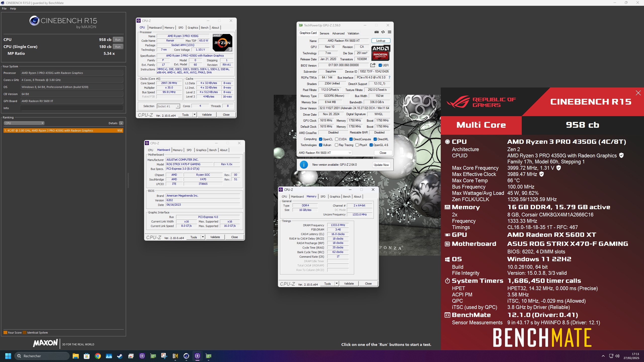Click the system performance monitor taskbar icon
Viewport: 644px width, 362px height.
tap(109, 356)
